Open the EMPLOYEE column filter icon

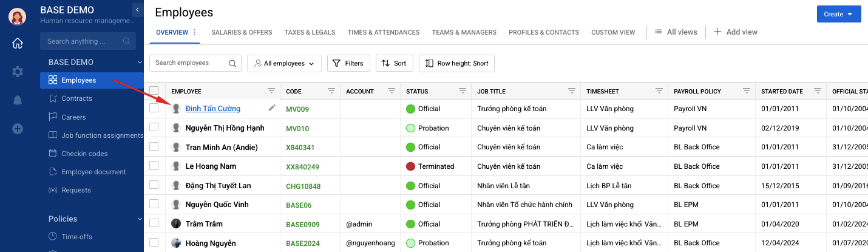(x=271, y=91)
